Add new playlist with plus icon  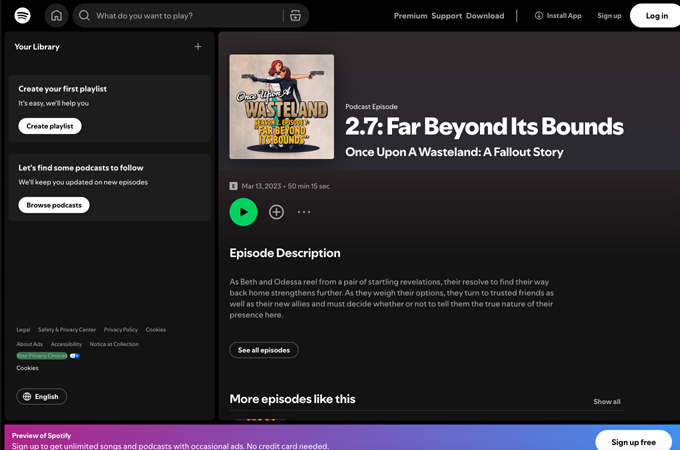[198, 46]
